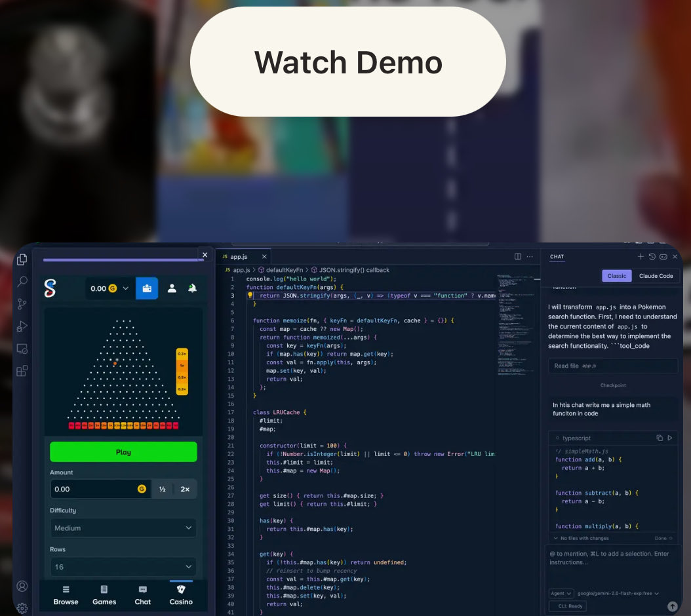Click the Read file app.js row
Screen dimensions: 691x616
[x=612, y=366]
